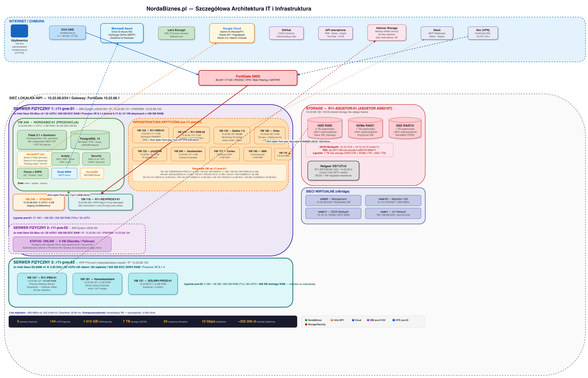Click the red Storage/Security legend dot
The width and height of the screenshot is (588, 378).
point(306,324)
